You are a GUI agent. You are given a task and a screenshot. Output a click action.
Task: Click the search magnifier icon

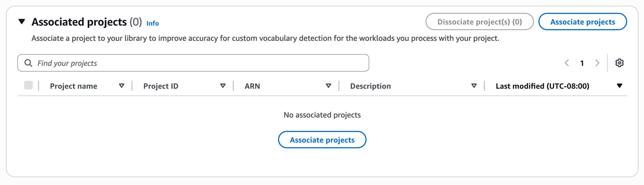(x=28, y=63)
